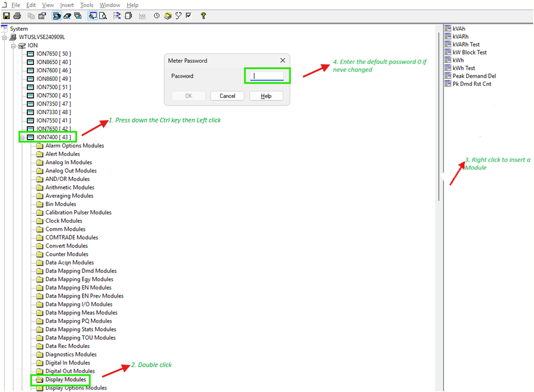
Task: Click Cancel in Meter Password dialog
Action: tap(227, 96)
